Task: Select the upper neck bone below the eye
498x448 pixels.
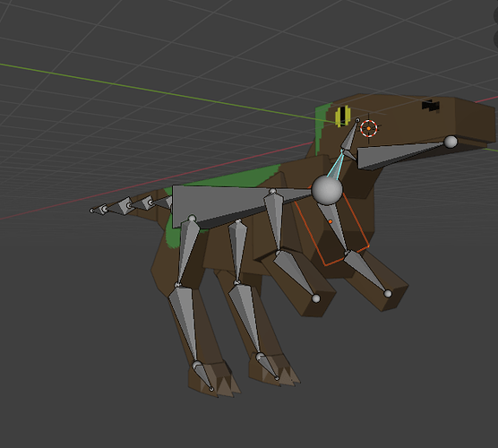Action: coord(350,135)
